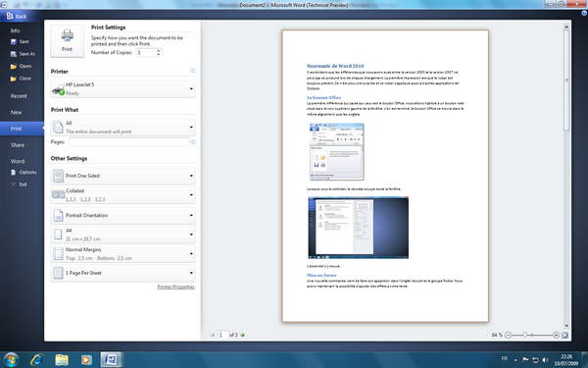The height and width of the screenshot is (368, 588).
Task: Click the info icon next to Pages field
Action: pyautogui.click(x=193, y=142)
